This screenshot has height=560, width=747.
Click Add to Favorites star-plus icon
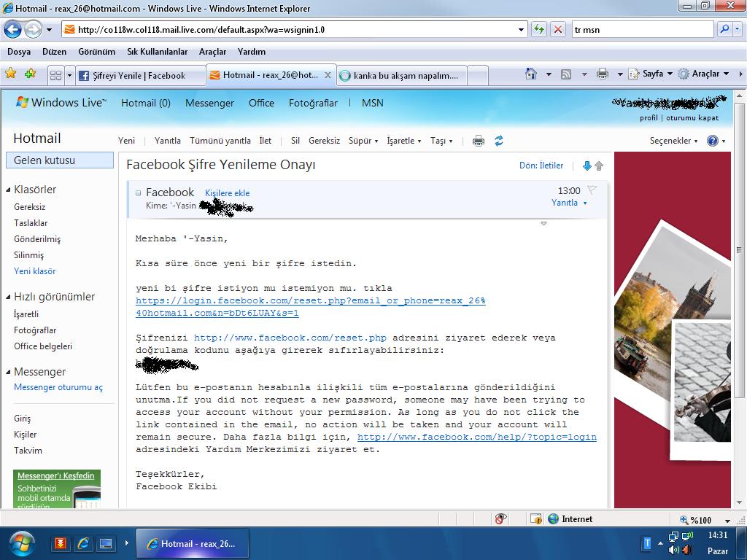[x=31, y=74]
